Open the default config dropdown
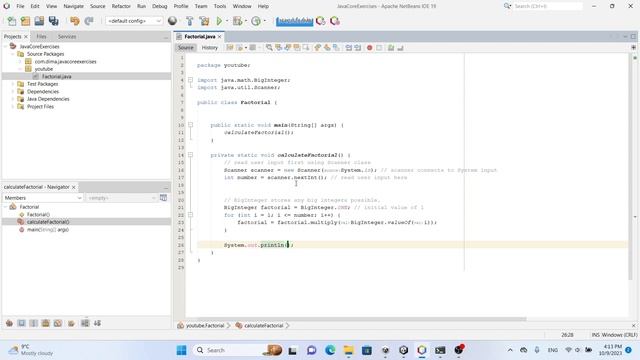 (x=133, y=21)
